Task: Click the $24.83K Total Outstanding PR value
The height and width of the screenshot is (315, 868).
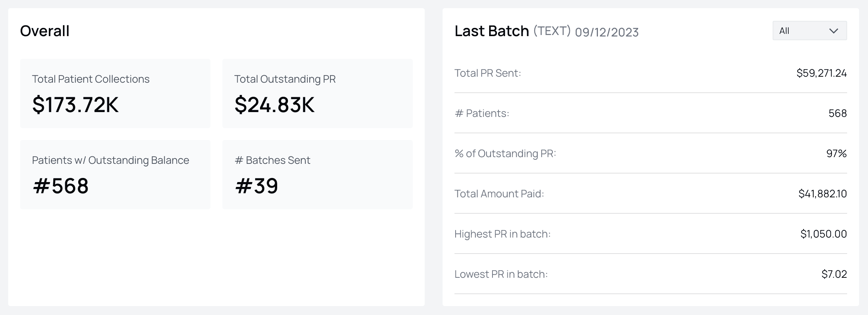Action: point(275,105)
